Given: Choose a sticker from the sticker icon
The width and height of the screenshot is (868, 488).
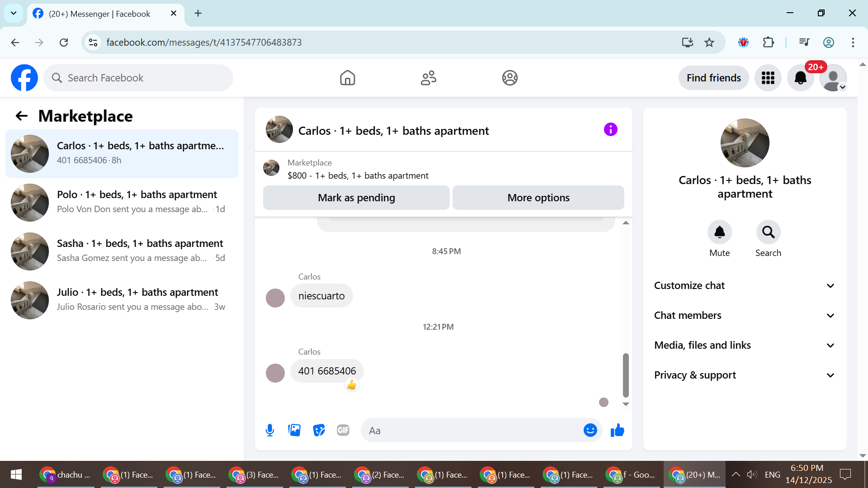Looking at the screenshot, I should 319,430.
